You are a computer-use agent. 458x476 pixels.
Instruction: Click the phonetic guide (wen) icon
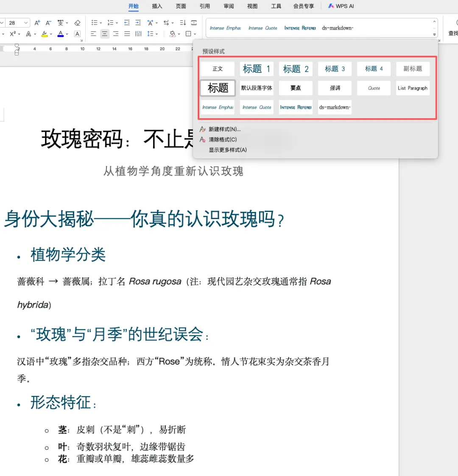(x=61, y=23)
